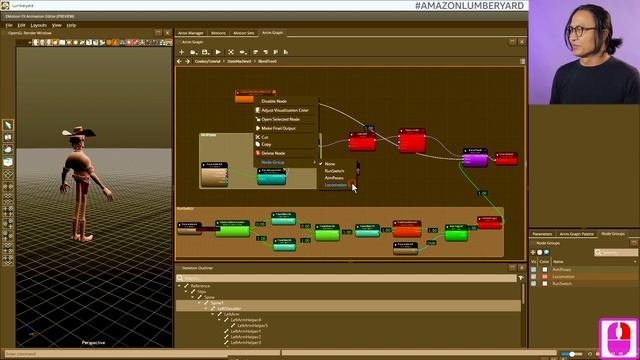Switch to the Anim Graph Palette tab

point(576,234)
